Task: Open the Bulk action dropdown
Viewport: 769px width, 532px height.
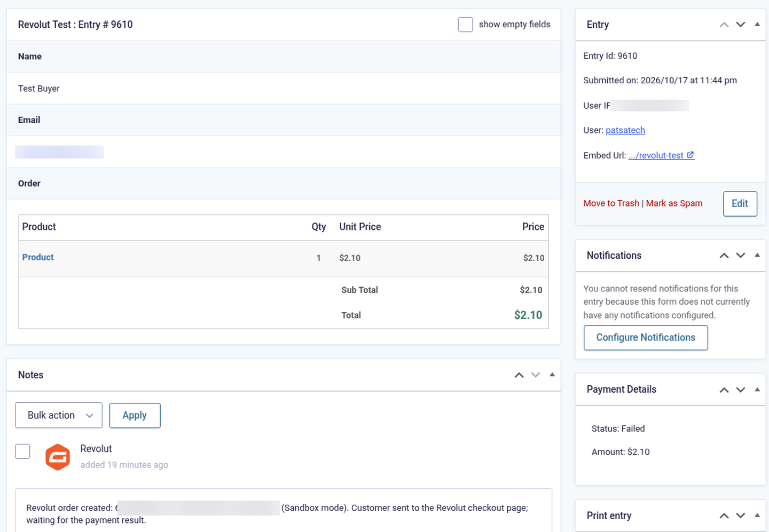Action: tap(59, 415)
